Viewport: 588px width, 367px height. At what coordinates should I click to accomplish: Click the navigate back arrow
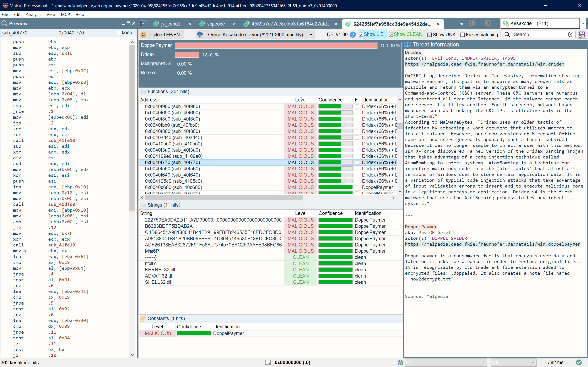tap(472, 23)
